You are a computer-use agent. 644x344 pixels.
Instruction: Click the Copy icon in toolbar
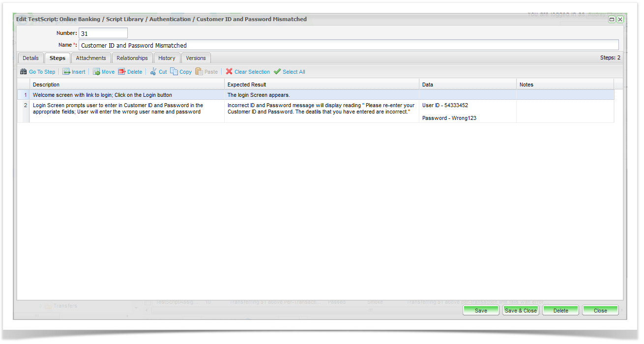click(174, 72)
